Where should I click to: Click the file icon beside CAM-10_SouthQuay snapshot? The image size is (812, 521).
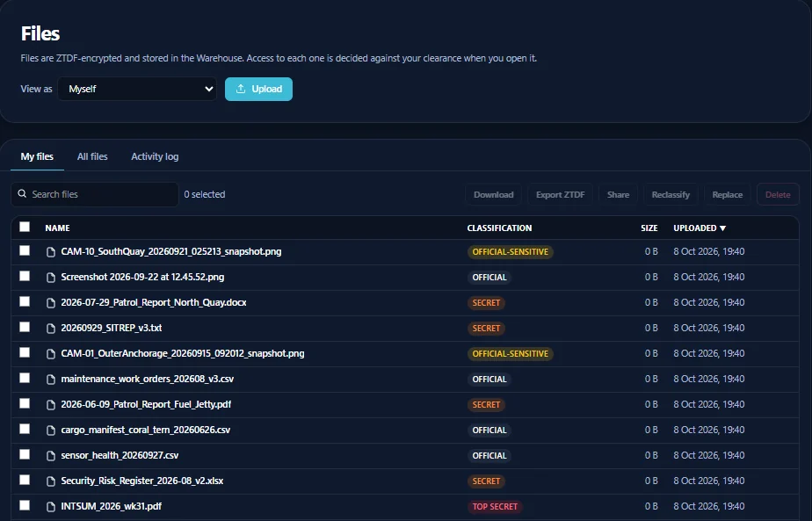click(51, 252)
